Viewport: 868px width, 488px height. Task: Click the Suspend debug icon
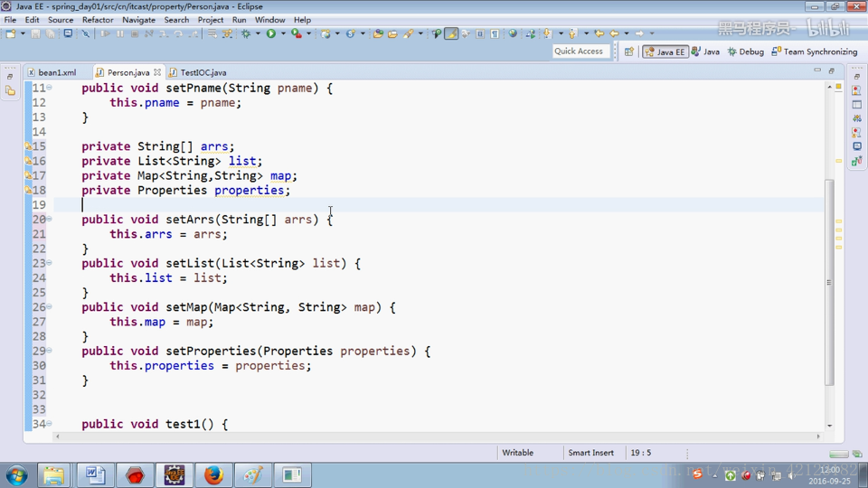[x=119, y=34]
